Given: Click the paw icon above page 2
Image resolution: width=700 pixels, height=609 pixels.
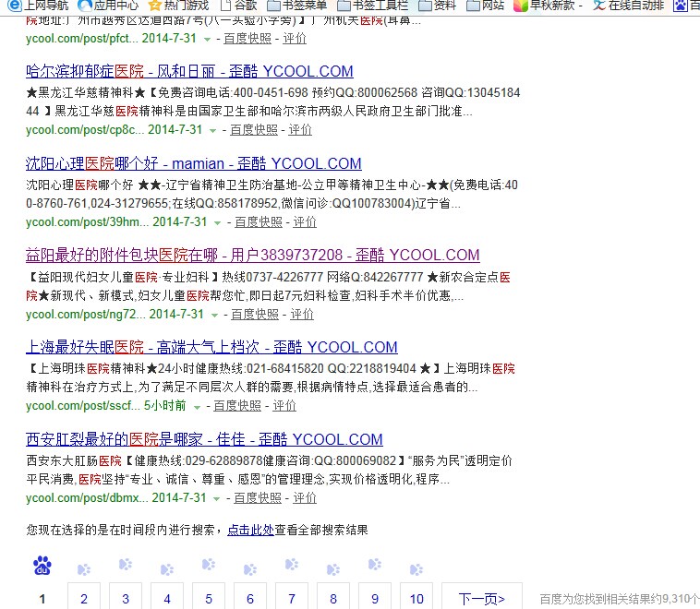Looking at the screenshot, I should tap(84, 569).
